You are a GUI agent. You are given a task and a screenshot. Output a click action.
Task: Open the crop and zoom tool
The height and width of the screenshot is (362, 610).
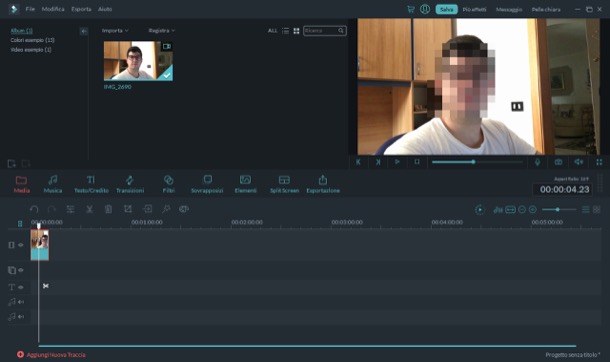click(x=128, y=209)
